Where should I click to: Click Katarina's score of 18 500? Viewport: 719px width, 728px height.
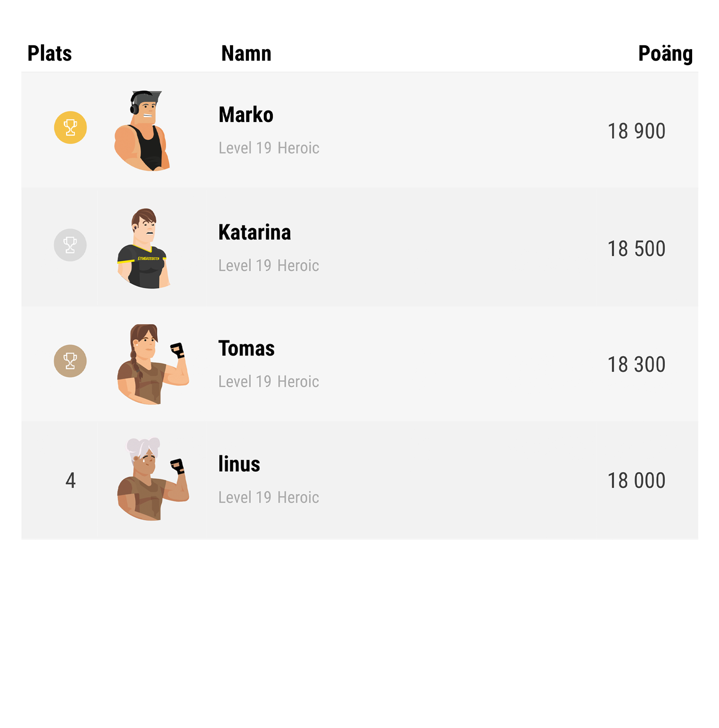(x=636, y=249)
